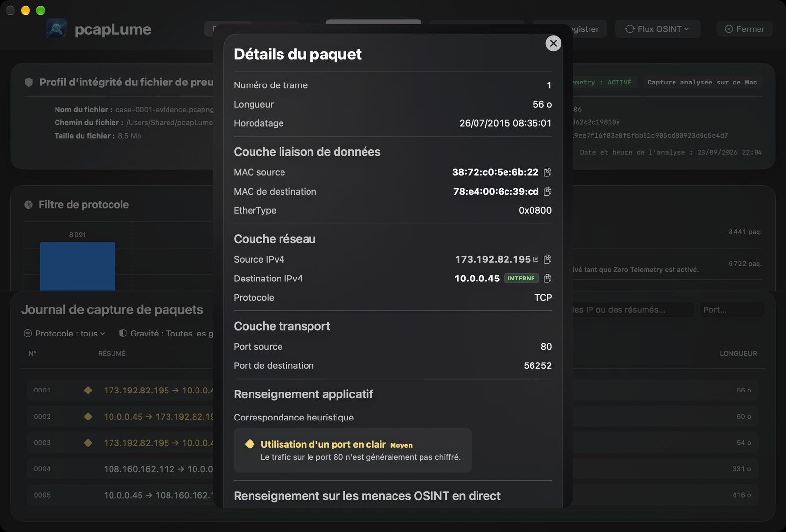Open external lookup icon next to 173.192.82.195
The height and width of the screenshot is (532, 786).
pyautogui.click(x=536, y=259)
